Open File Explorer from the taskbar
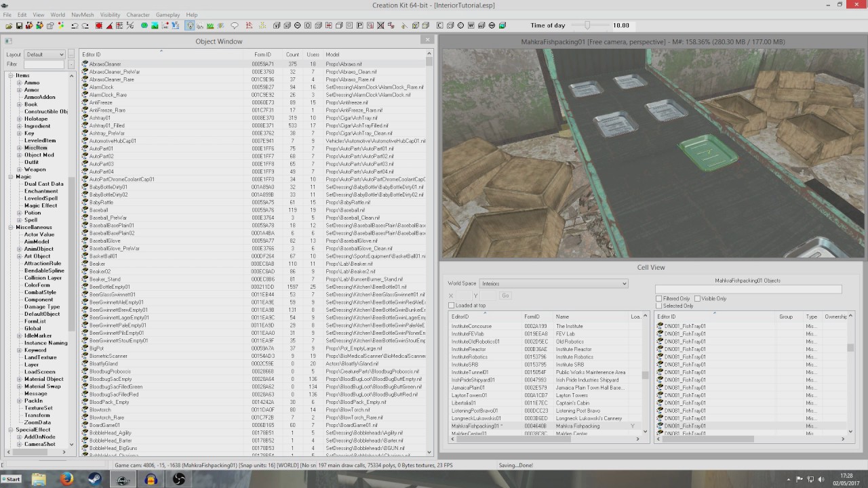The height and width of the screenshot is (488, 868). click(38, 479)
